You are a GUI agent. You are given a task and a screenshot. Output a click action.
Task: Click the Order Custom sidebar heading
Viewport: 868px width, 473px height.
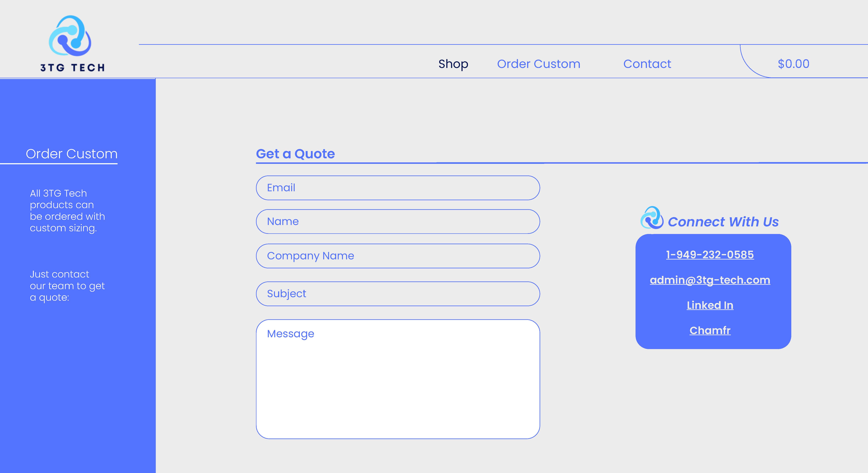71,154
